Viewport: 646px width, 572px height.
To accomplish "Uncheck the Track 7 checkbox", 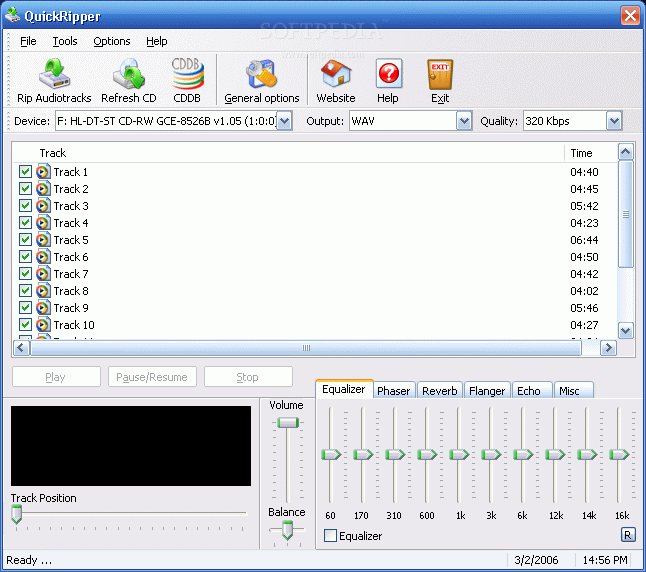I will click(25, 274).
